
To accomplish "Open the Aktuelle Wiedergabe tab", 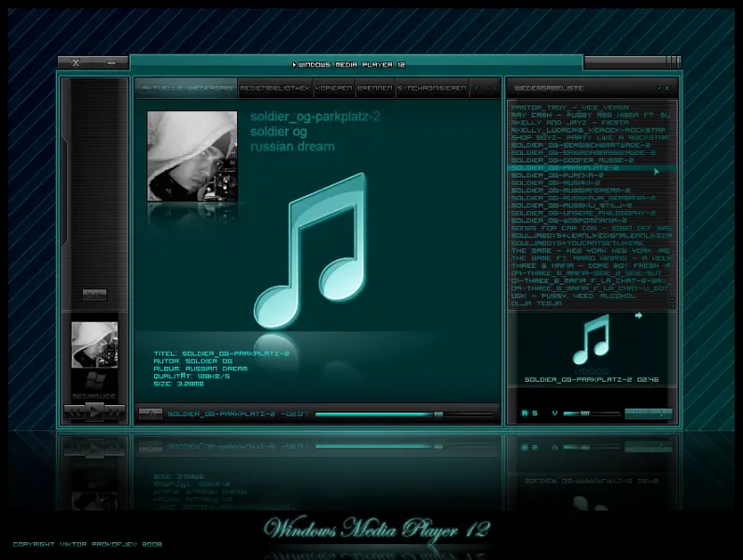I will tap(187, 88).
